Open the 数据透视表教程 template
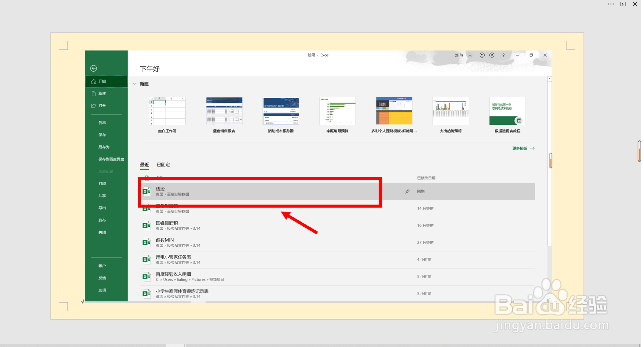This screenshot has height=347, width=644. click(507, 115)
